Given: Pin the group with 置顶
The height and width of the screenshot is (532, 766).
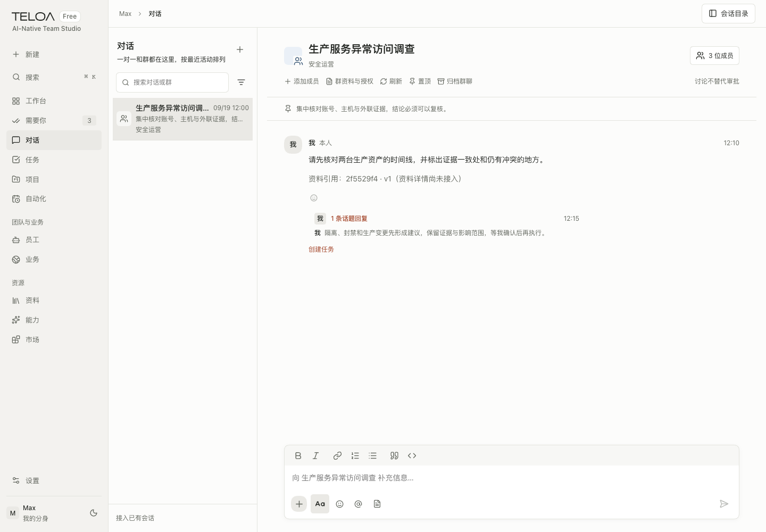Looking at the screenshot, I should (x=420, y=81).
